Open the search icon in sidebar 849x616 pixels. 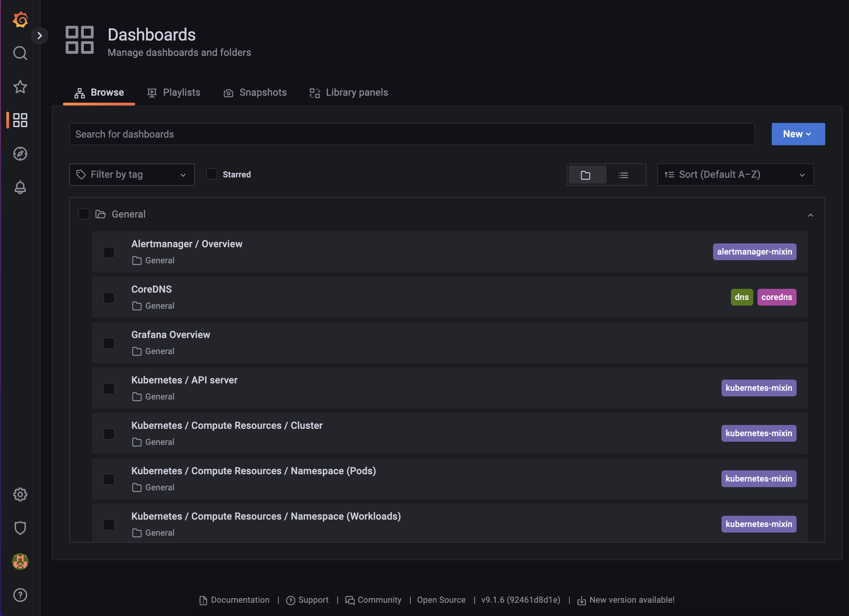[x=20, y=53]
